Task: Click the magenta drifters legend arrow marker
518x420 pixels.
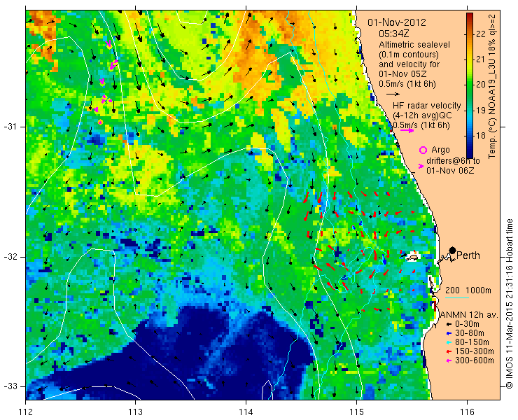Action: pos(421,166)
